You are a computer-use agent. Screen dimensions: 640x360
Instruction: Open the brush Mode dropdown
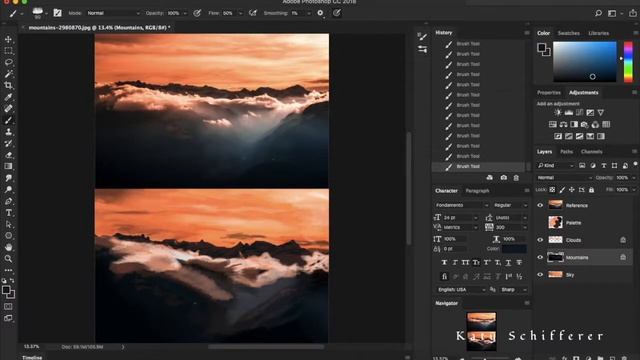tap(113, 13)
